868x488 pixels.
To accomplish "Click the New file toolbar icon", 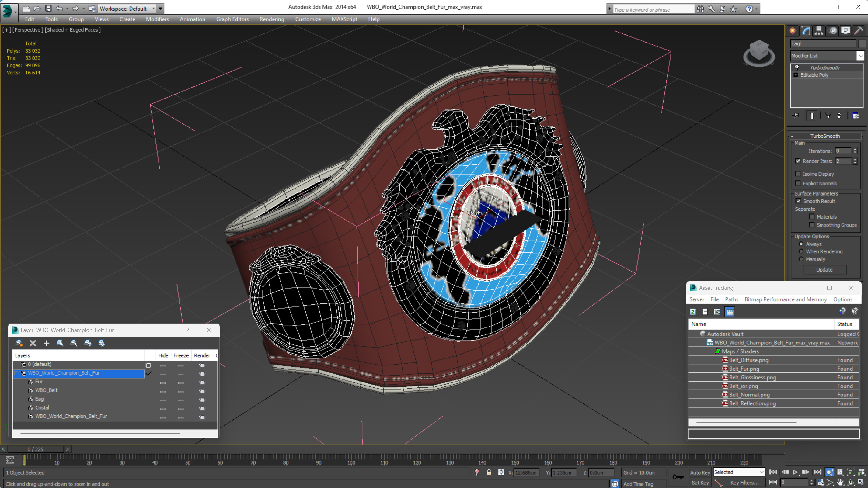I will pyautogui.click(x=26, y=9).
